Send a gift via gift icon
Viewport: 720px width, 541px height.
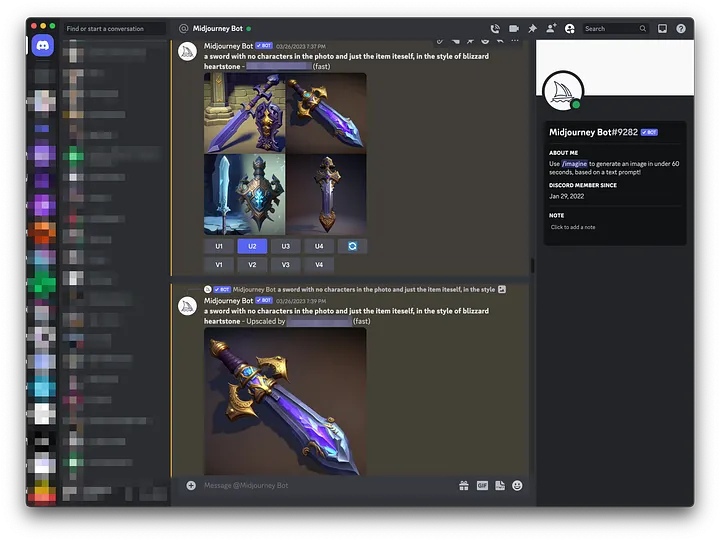(x=464, y=485)
